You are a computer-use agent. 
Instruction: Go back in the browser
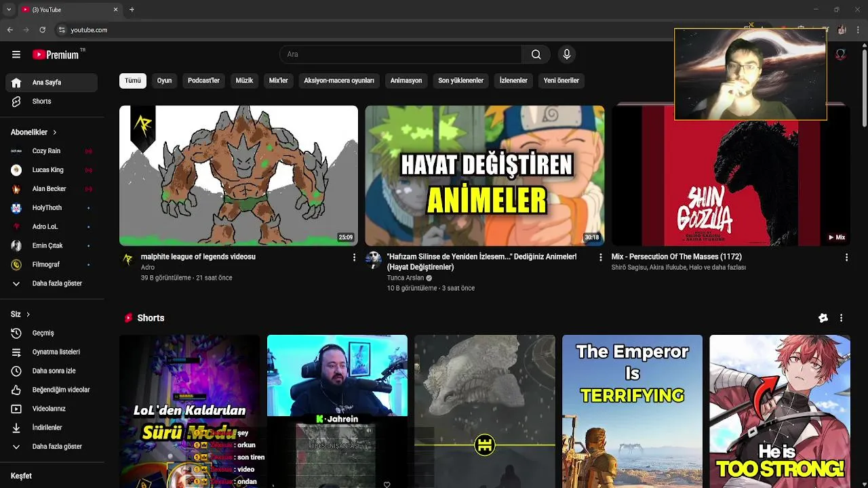10,30
